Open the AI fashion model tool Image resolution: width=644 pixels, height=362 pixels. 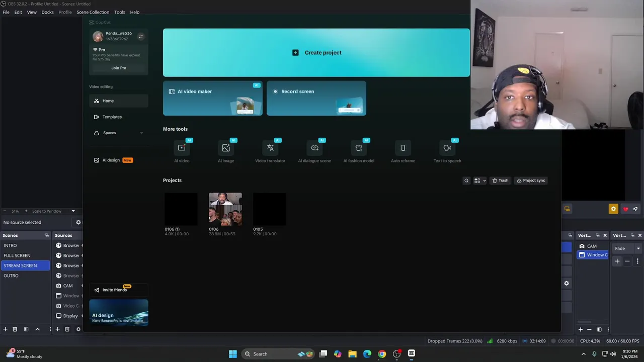click(359, 151)
